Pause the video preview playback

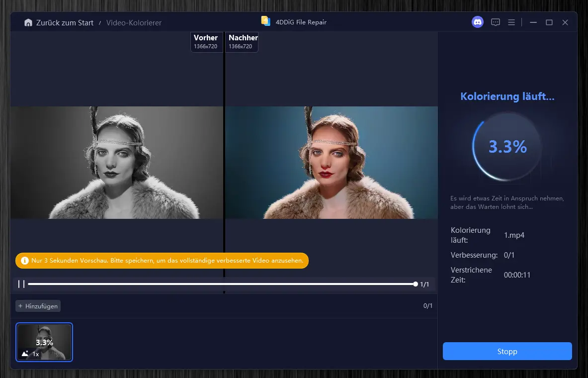point(21,284)
